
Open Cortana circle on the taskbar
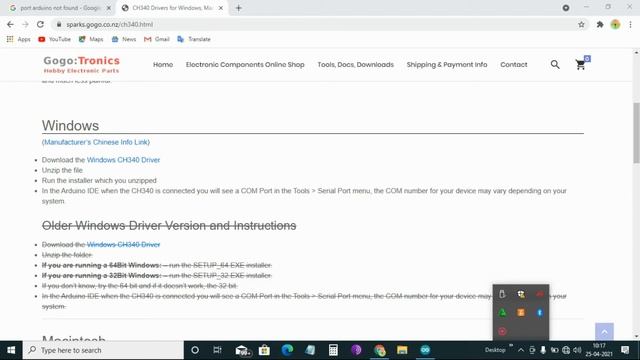coord(195,350)
